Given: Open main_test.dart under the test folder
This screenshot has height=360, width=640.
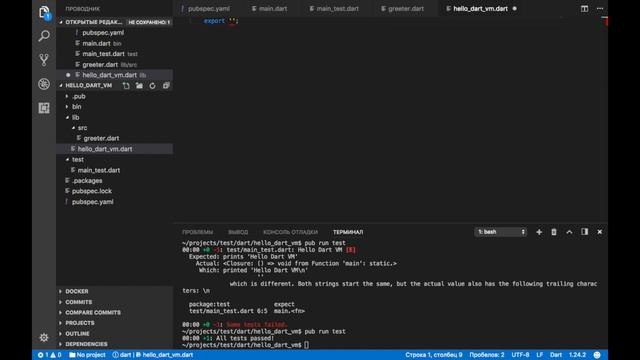Looking at the screenshot, I should click(x=99, y=170).
